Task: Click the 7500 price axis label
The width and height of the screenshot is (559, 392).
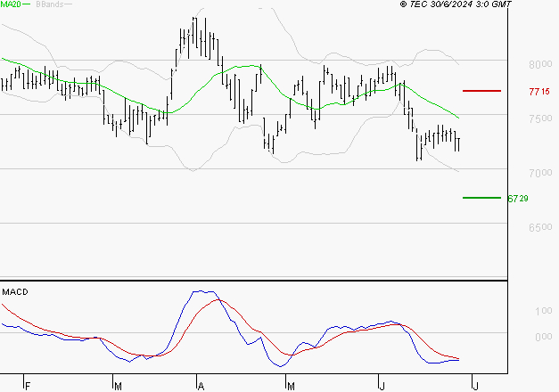Action: coord(540,118)
